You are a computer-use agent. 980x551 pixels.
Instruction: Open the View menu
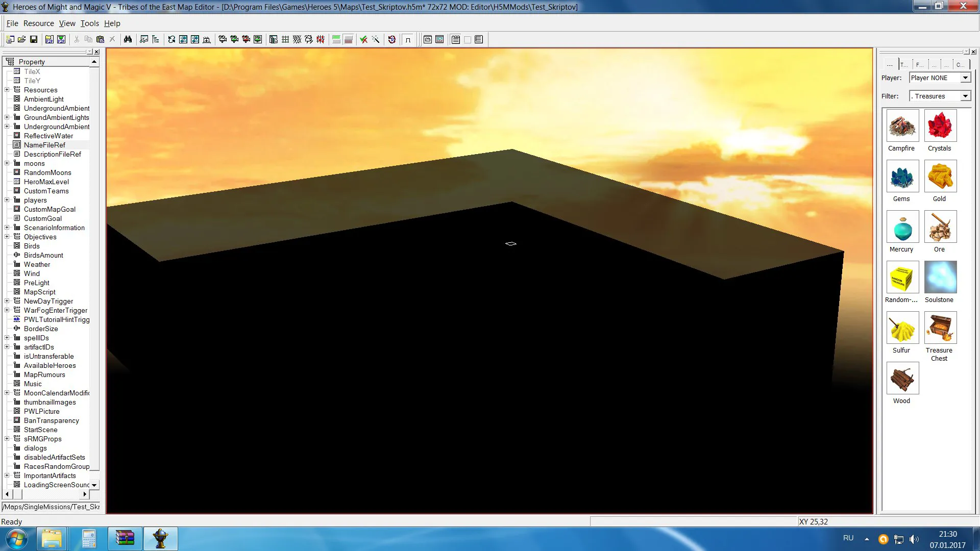[x=67, y=23]
